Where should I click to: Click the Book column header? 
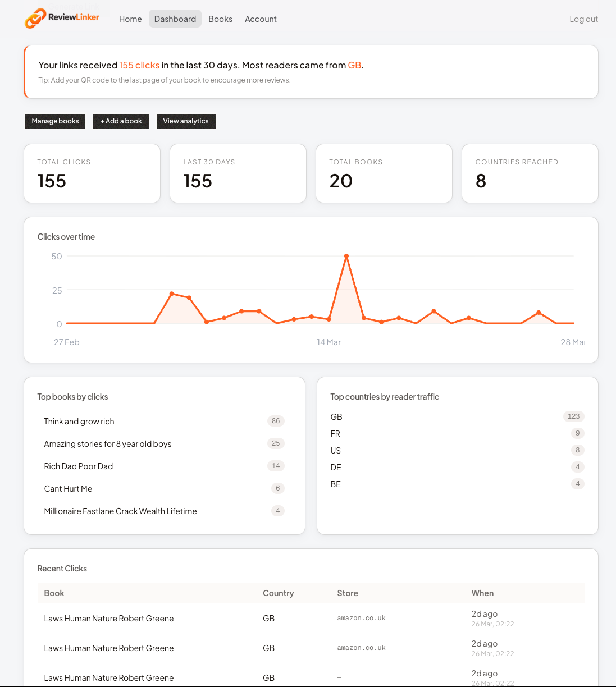54,593
